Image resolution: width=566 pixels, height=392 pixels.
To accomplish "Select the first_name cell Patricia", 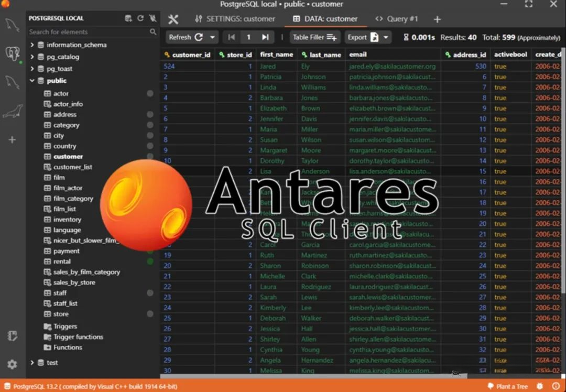I will [277, 77].
